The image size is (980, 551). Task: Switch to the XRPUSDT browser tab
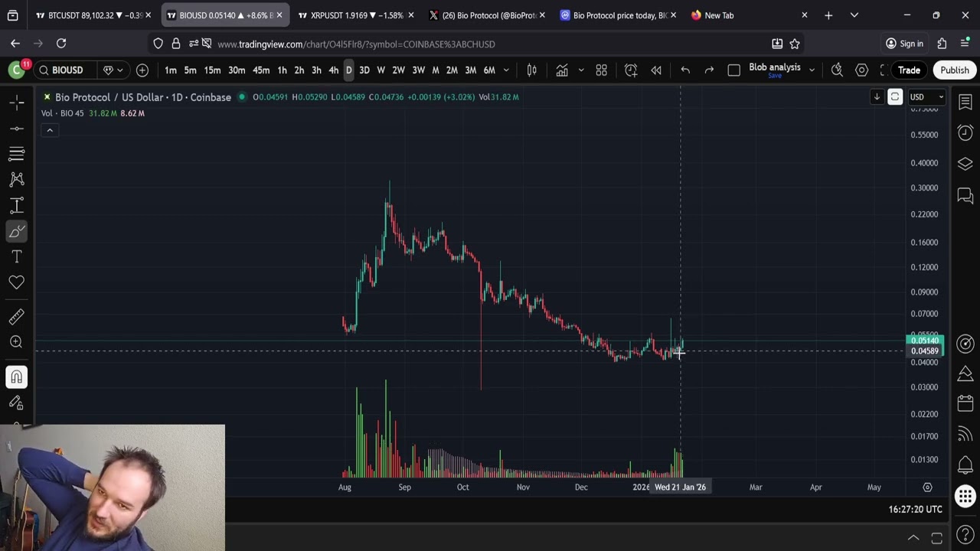point(357,15)
